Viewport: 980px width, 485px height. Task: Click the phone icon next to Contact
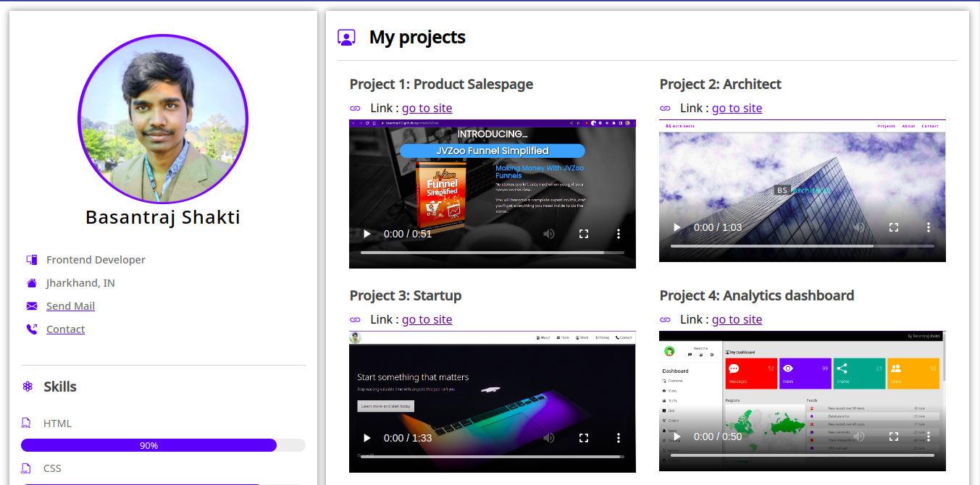tap(31, 329)
